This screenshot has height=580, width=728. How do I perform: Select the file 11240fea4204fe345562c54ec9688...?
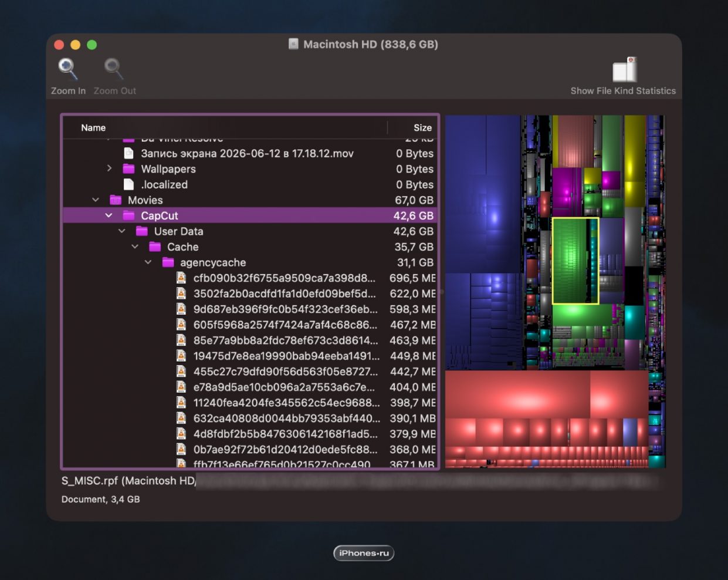coord(286,403)
